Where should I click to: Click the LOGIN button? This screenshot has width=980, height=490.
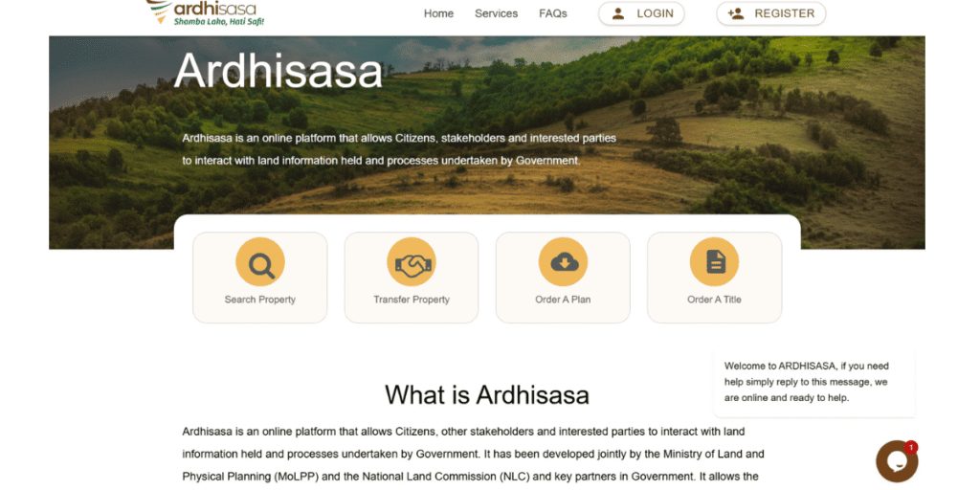click(641, 13)
